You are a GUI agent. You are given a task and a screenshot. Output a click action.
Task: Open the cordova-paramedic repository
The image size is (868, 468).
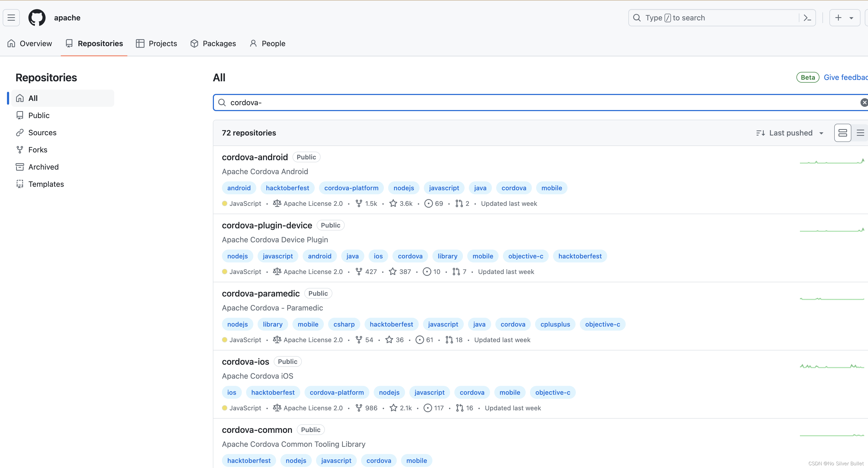[261, 294]
